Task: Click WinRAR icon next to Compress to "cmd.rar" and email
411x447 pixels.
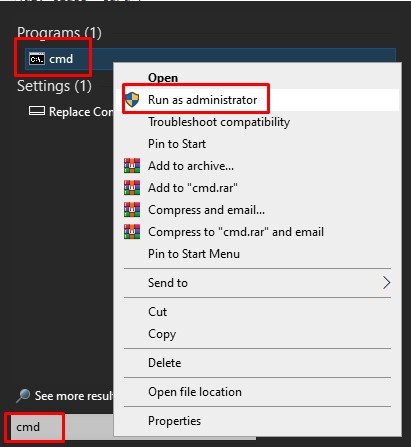Action: (x=132, y=232)
